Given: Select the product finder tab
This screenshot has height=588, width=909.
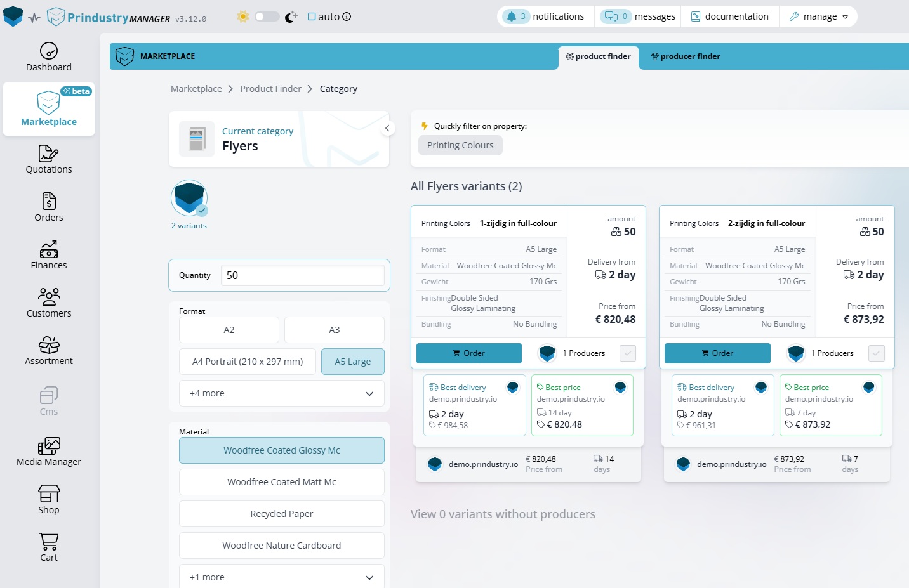Looking at the screenshot, I should 598,56.
